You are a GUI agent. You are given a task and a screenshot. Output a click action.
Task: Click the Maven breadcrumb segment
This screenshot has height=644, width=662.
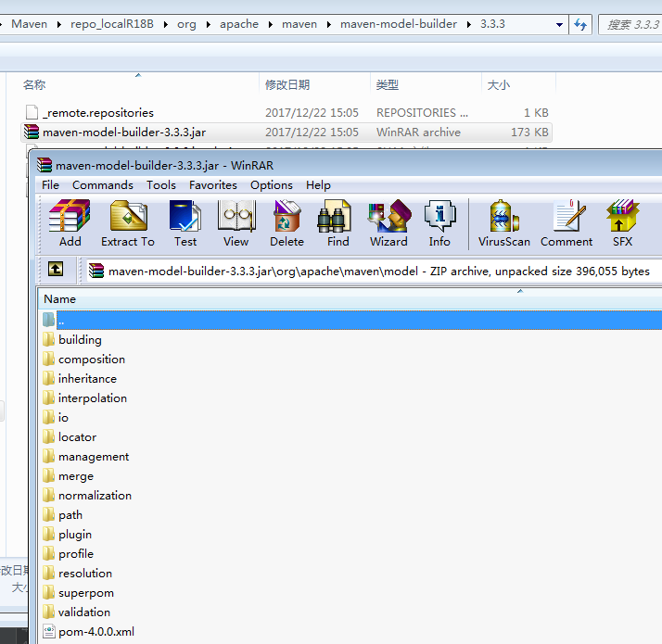click(29, 24)
